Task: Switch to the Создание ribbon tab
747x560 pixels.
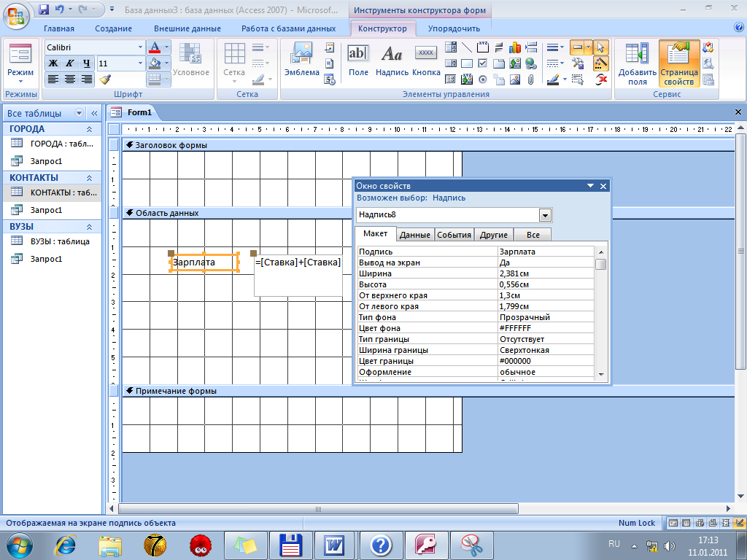Action: tap(113, 28)
